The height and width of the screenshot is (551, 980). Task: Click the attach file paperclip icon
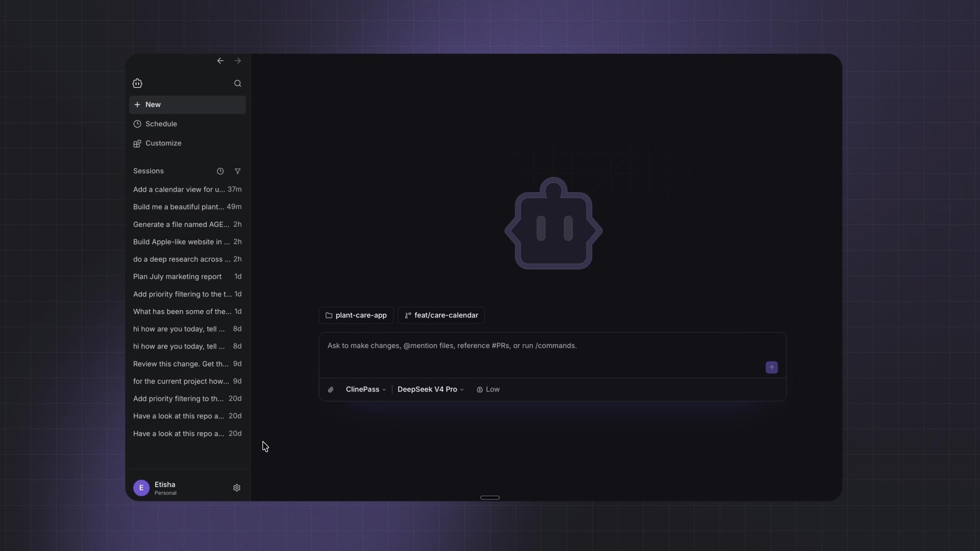(x=331, y=389)
